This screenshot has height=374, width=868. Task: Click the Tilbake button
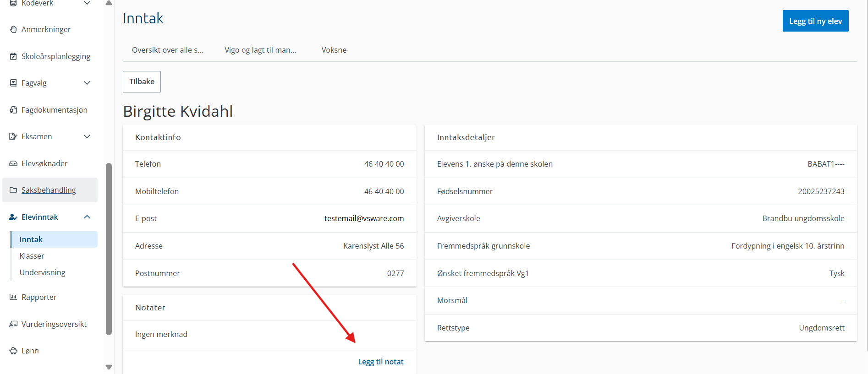click(142, 81)
